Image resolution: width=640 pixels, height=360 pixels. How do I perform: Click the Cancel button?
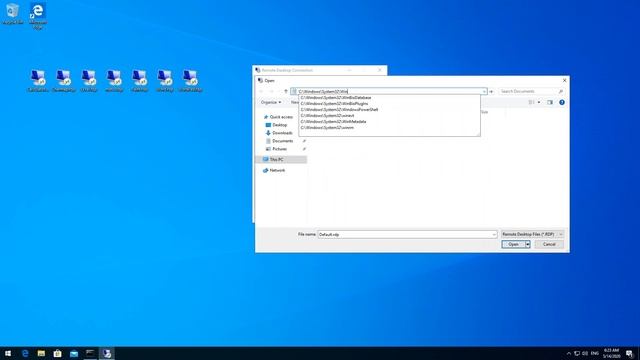point(549,244)
